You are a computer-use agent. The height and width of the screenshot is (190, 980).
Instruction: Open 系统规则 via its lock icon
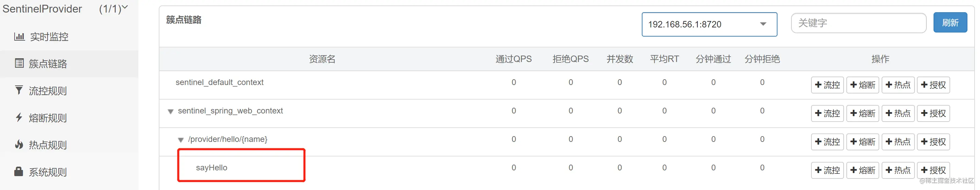pyautogui.click(x=19, y=171)
